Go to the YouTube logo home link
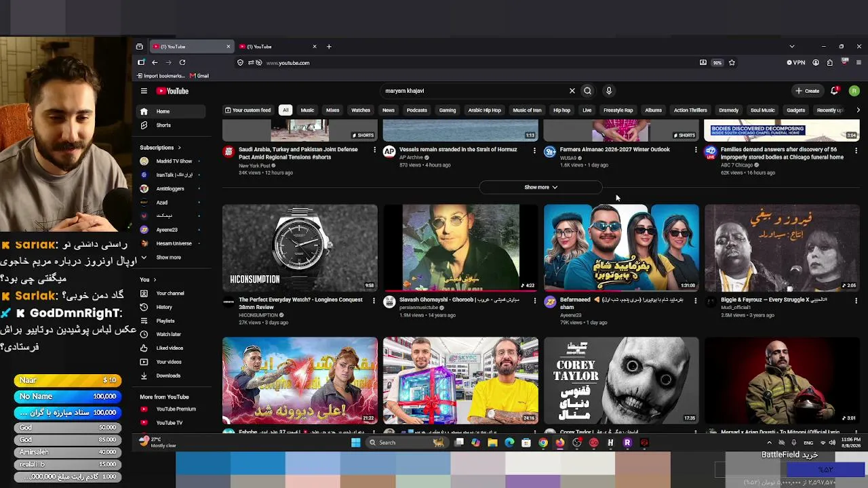The height and width of the screenshot is (488, 868). coord(172,91)
